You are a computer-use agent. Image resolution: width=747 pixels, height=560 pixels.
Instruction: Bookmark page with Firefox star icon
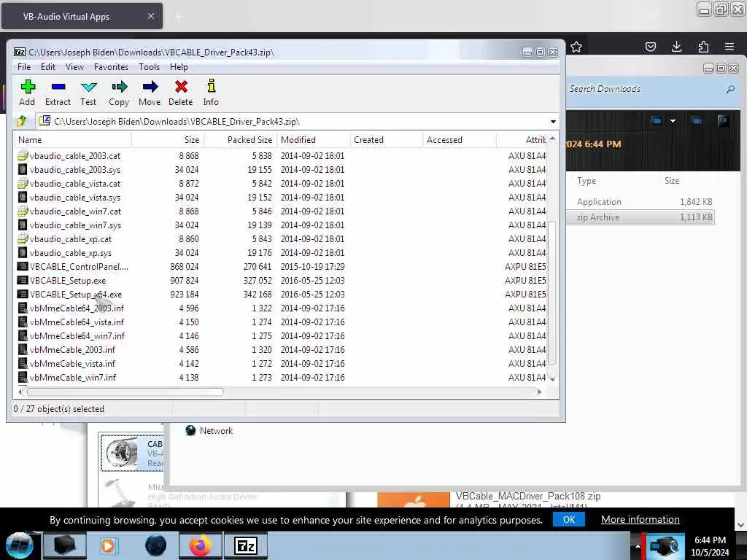pos(576,47)
